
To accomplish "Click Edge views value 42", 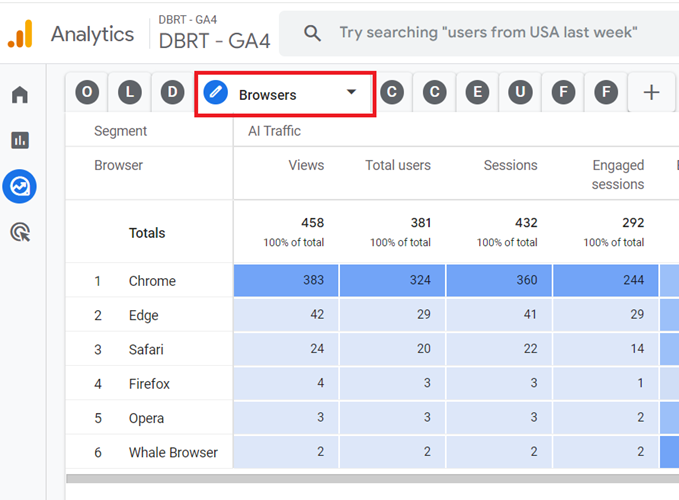I will click(317, 314).
